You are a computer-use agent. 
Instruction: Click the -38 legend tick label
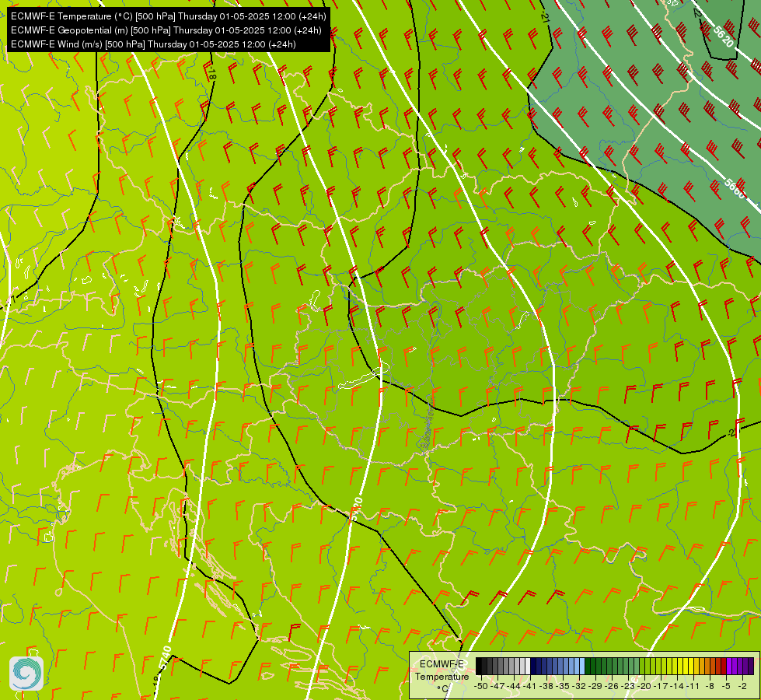coord(546,687)
